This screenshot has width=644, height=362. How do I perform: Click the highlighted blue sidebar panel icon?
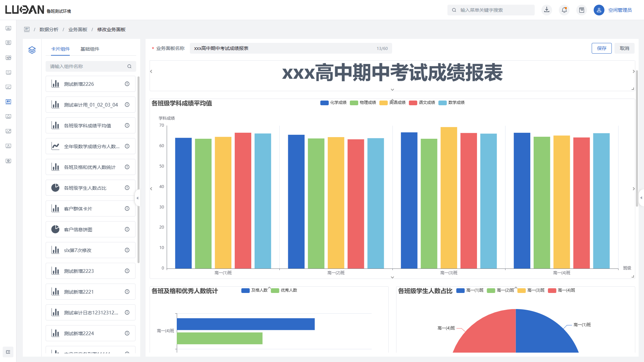8,102
